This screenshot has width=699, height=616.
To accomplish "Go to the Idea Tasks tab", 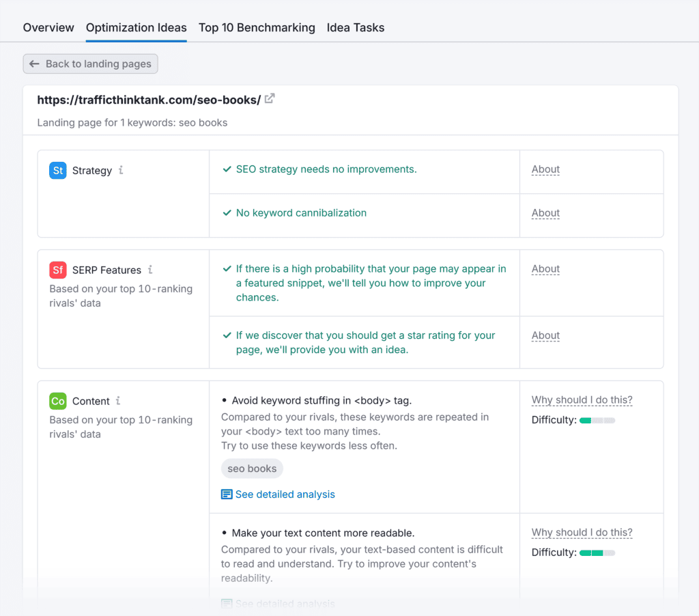I will (x=355, y=28).
